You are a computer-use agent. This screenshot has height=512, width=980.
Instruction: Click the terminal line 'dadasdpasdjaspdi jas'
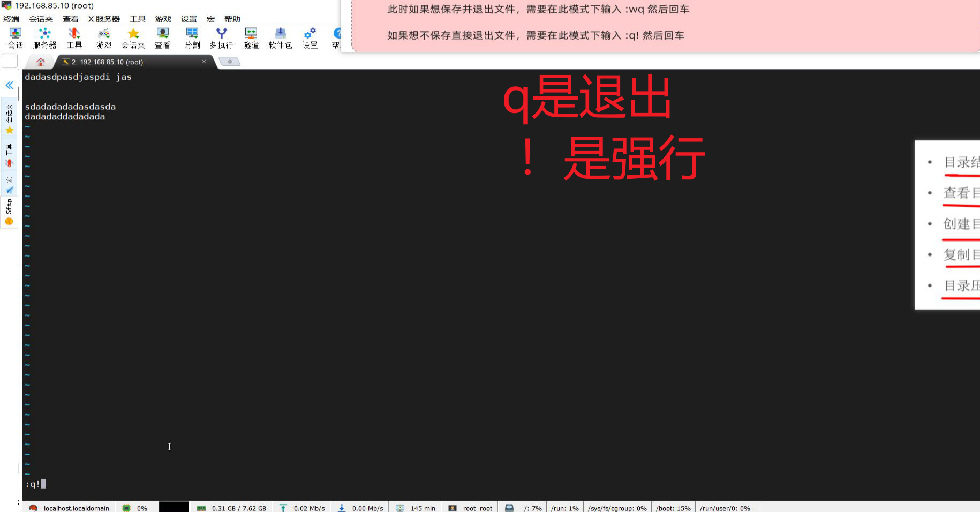(78, 77)
